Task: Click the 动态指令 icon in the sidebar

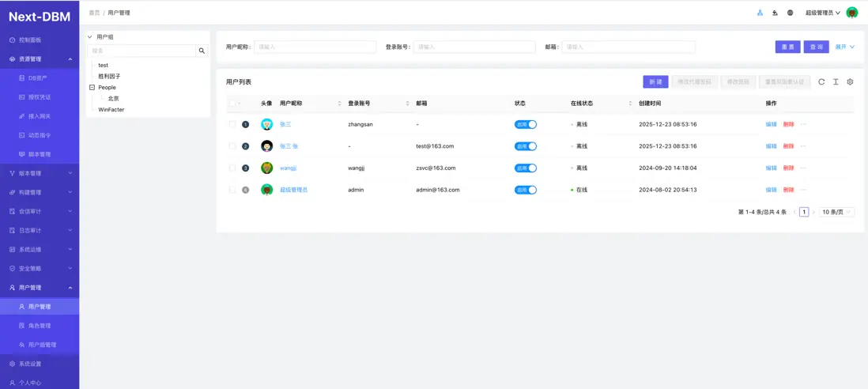Action: coord(21,135)
